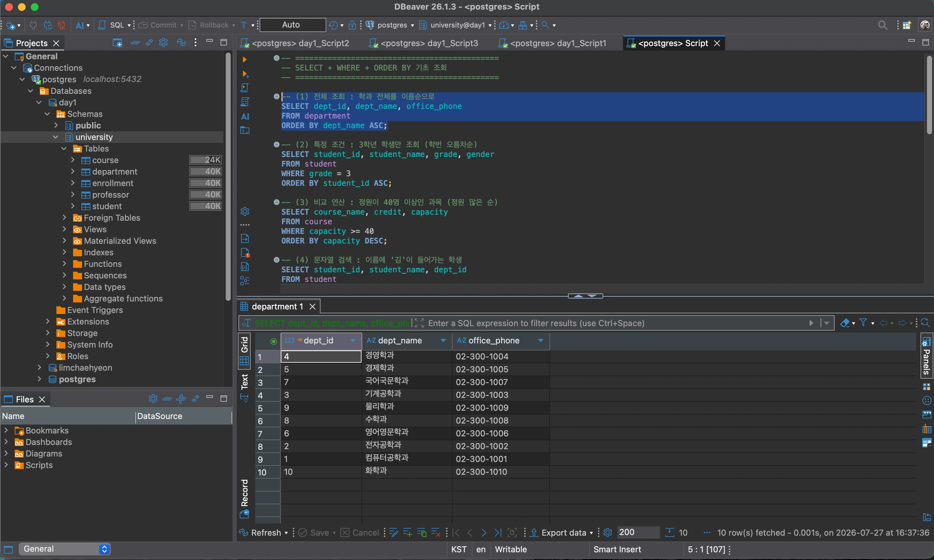
Task: Switch to day1_Script2 editor tab
Action: coord(295,43)
